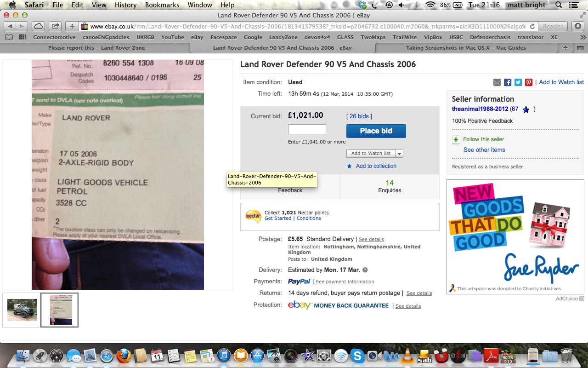The height and width of the screenshot is (368, 588).
Task: Click the bid amount input field
Action: [307, 129]
